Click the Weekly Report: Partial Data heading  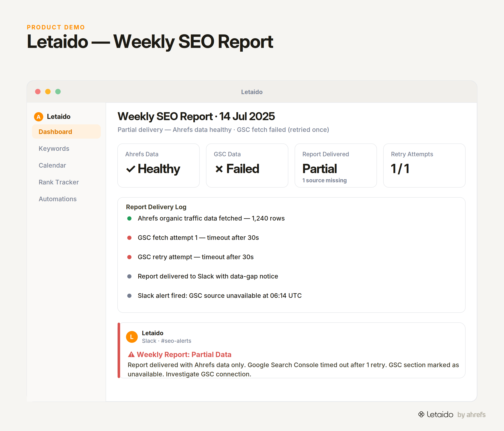click(184, 354)
